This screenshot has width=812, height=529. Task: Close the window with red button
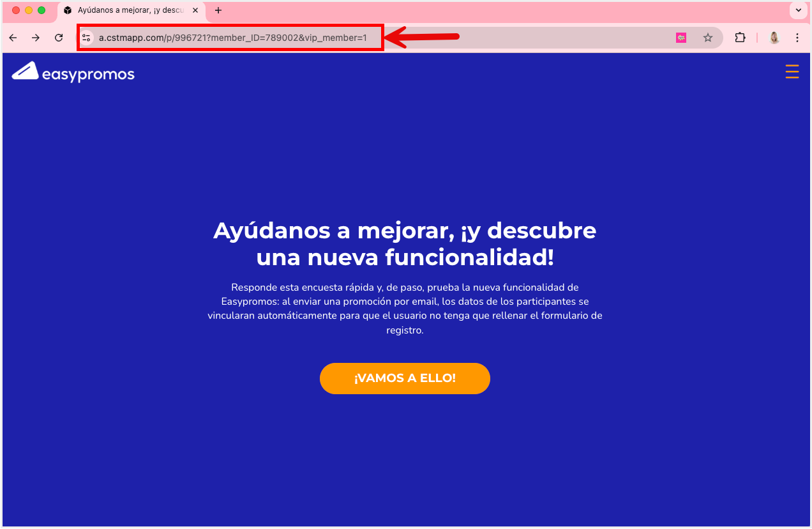click(x=16, y=10)
